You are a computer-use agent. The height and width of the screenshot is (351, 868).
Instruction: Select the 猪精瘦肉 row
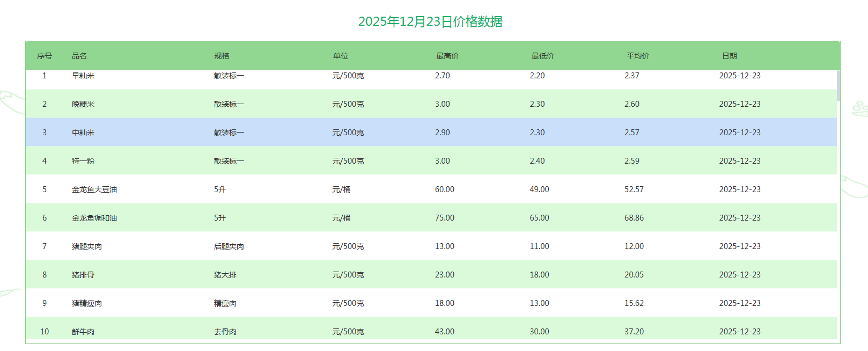tap(87, 303)
